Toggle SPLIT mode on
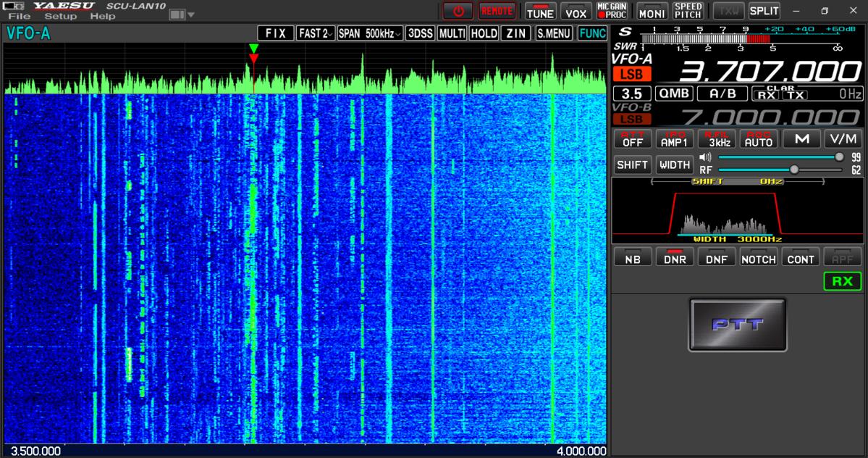This screenshot has width=868, height=458. (x=764, y=11)
